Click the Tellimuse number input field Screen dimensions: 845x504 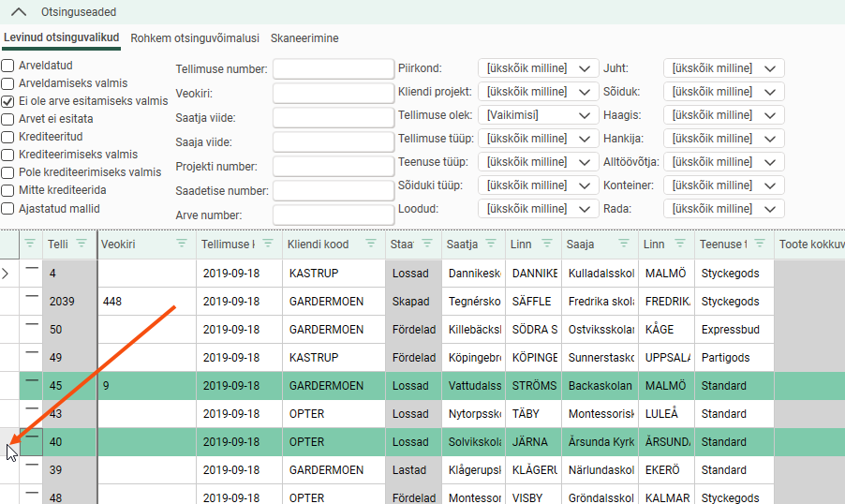333,69
